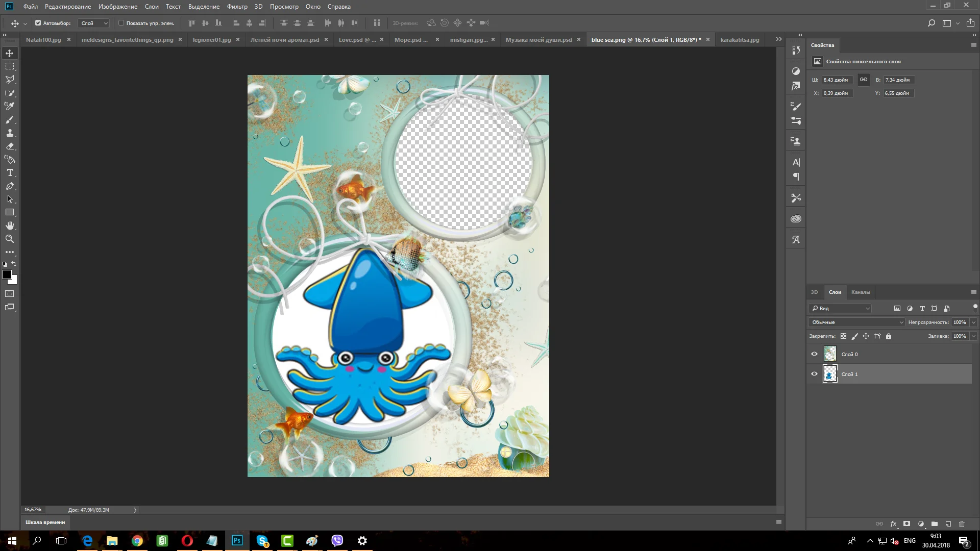Enable Показать упр. элем. checkbox
Screen dimensions: 980x551
pos(121,23)
